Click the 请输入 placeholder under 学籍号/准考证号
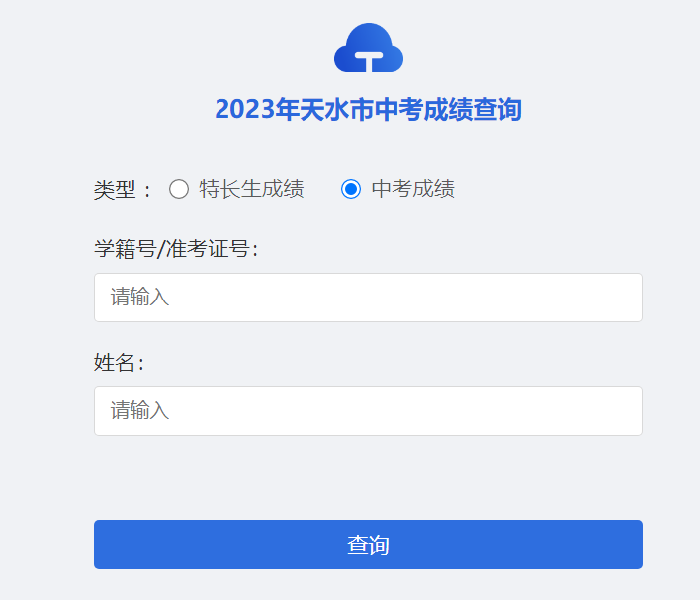 coord(139,298)
